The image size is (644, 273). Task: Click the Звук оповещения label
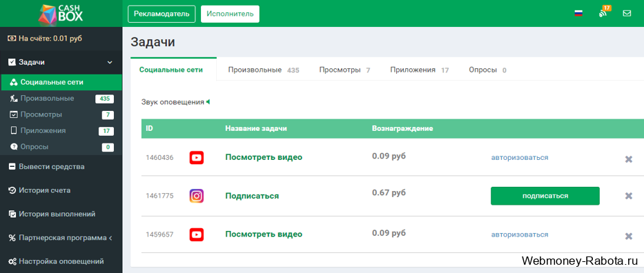pyautogui.click(x=173, y=102)
